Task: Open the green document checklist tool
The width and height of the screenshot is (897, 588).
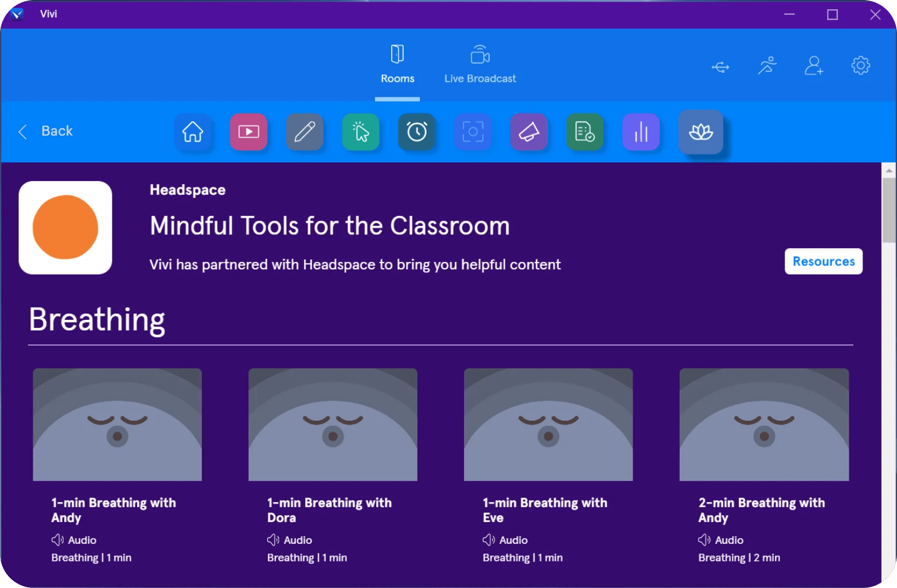Action: coord(585,132)
